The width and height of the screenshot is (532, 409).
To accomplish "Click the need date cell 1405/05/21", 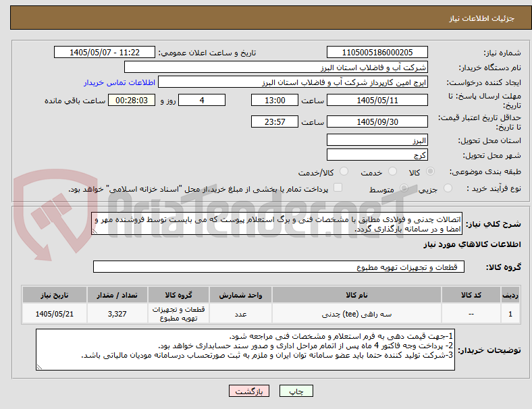I will click(54, 314).
